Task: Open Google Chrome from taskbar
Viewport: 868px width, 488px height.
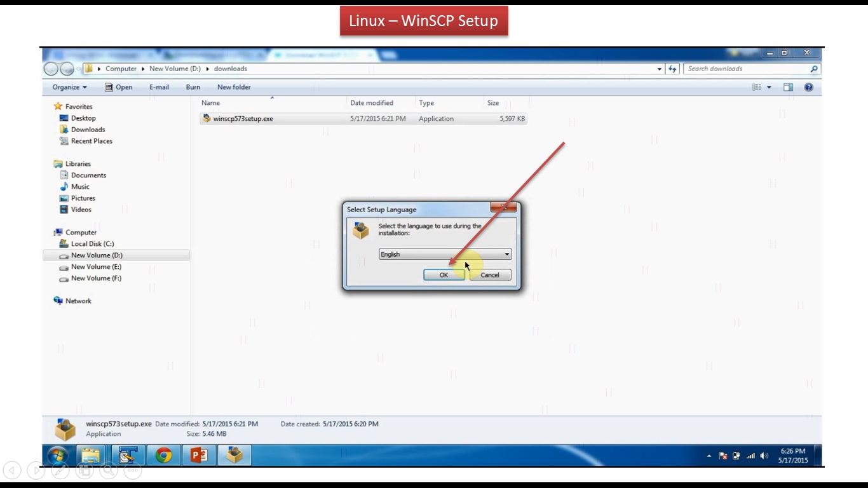Action: 164,455
